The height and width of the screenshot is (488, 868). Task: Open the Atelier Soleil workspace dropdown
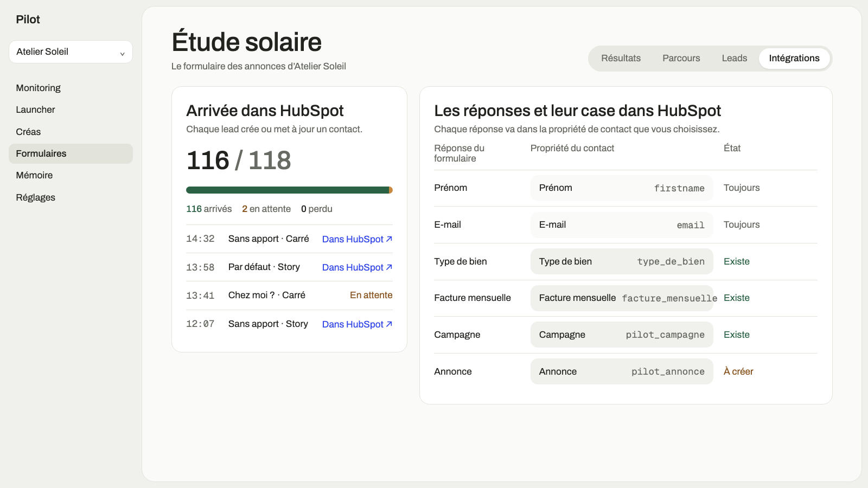tap(71, 52)
